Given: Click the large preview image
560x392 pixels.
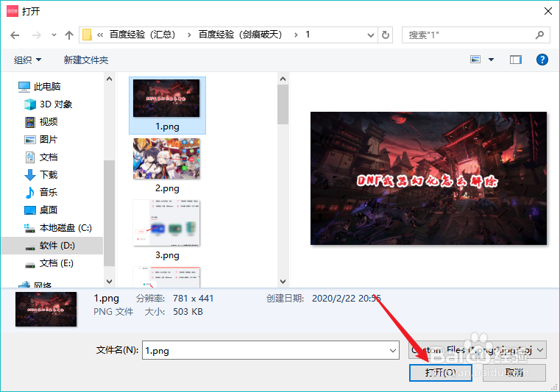Looking at the screenshot, I should point(428,178).
